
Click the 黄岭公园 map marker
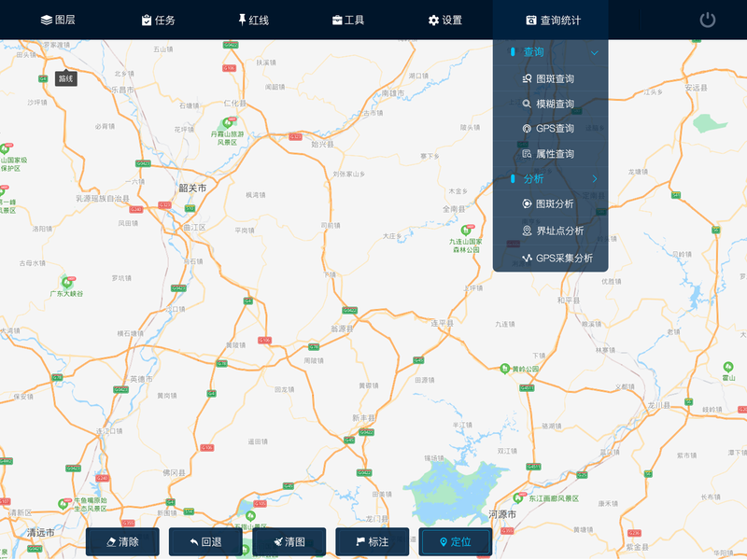click(505, 369)
